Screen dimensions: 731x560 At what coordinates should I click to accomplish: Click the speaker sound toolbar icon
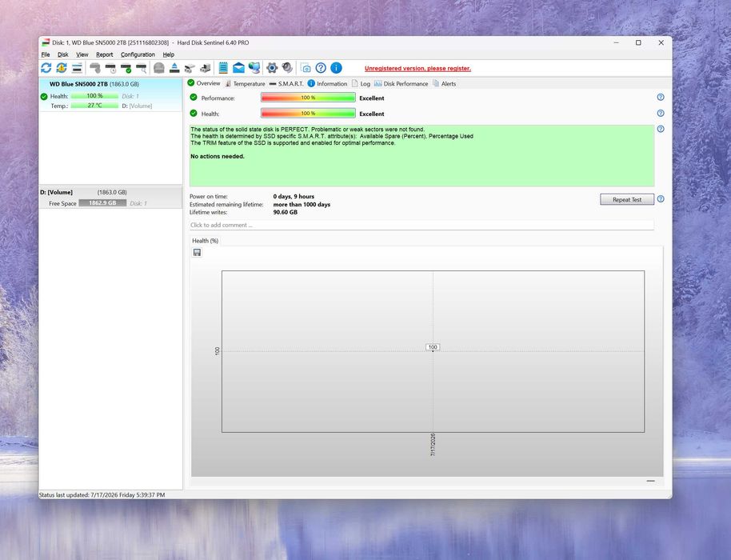coord(287,68)
